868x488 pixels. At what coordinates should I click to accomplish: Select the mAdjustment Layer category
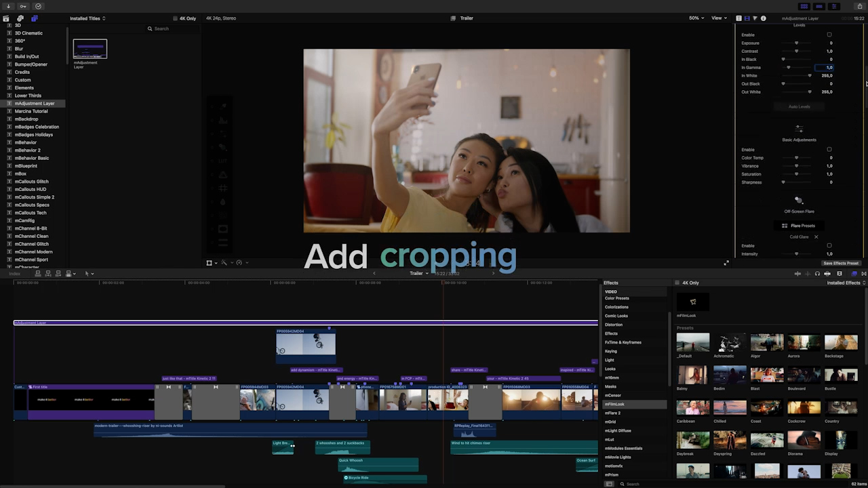[34, 104]
